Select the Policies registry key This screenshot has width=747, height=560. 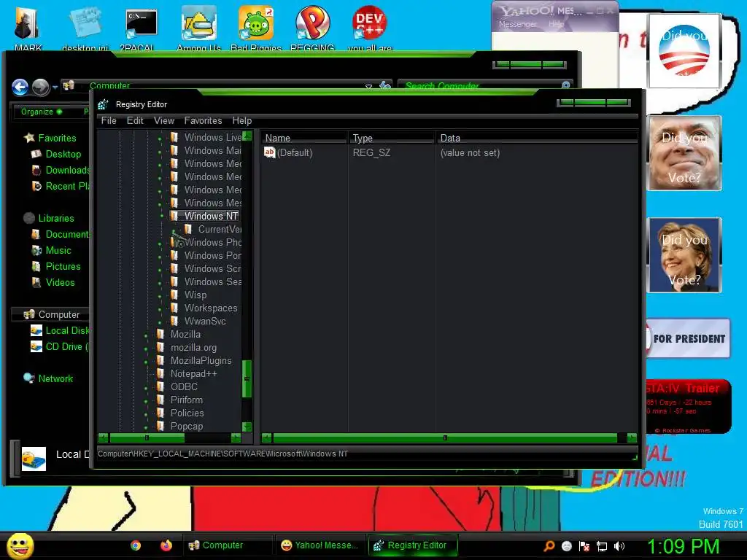pyautogui.click(x=187, y=413)
